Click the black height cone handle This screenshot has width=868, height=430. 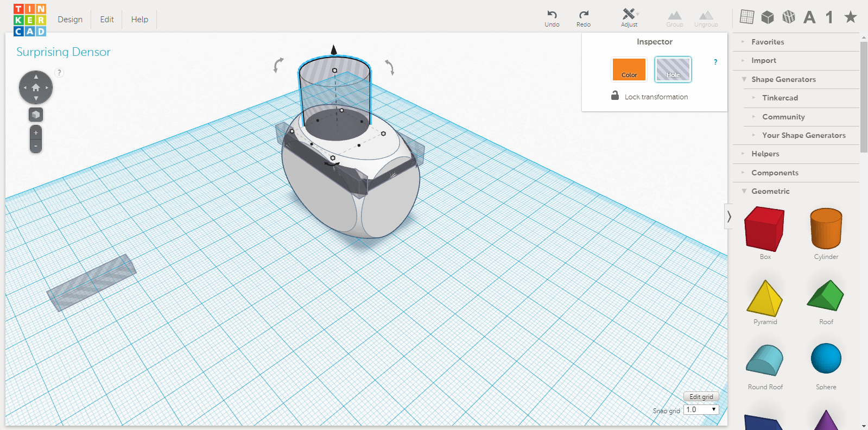tap(334, 50)
